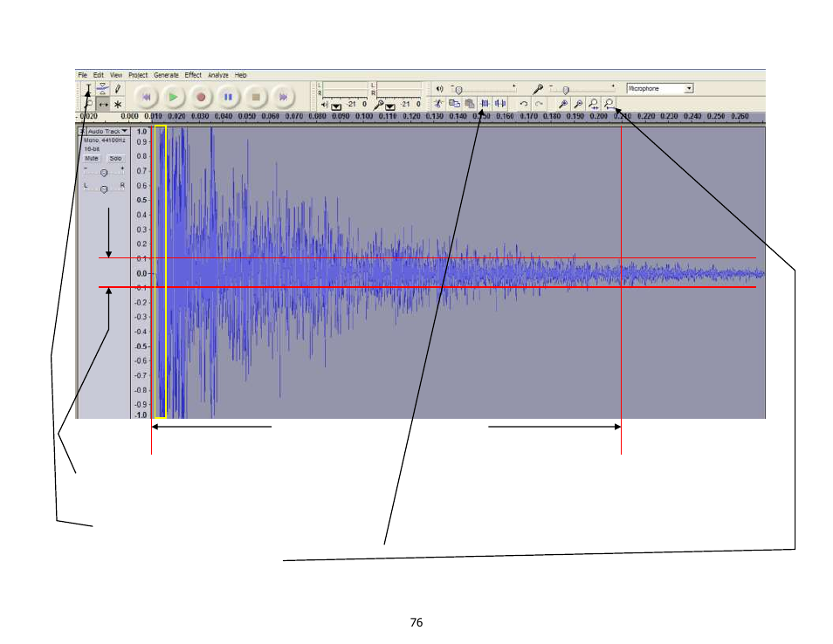This screenshot has height=644, width=833.
Task: Click the blue Pause button
Action: click(x=228, y=97)
